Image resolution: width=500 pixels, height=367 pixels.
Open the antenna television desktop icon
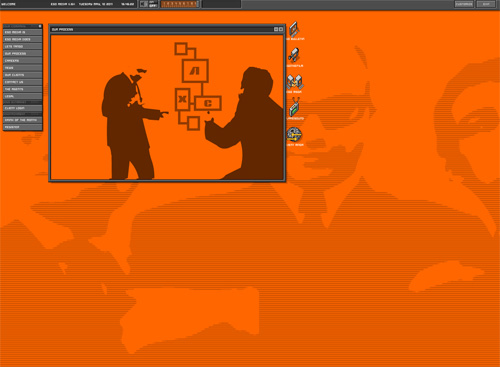click(295, 107)
